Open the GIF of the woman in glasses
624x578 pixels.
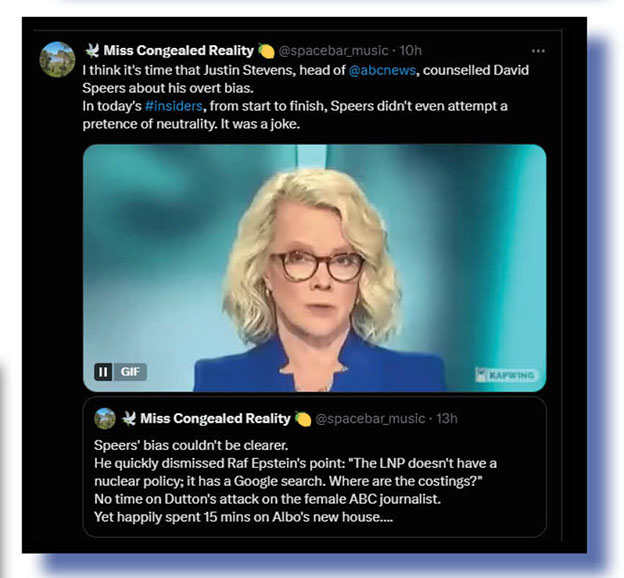click(x=314, y=268)
